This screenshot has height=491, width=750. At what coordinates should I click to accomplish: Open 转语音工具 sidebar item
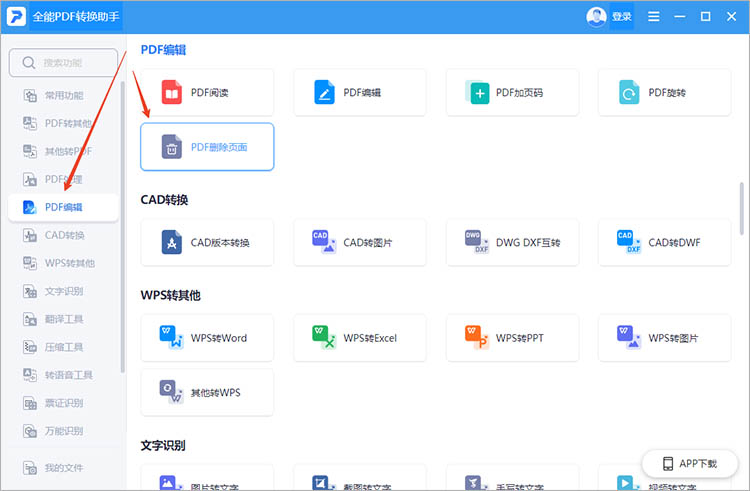coord(63,375)
